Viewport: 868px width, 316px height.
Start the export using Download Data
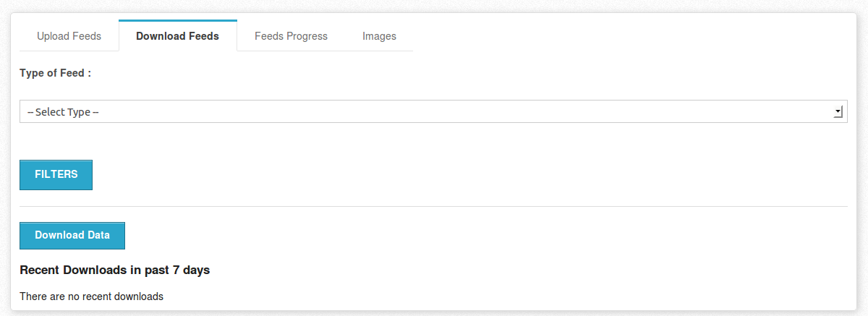click(72, 236)
